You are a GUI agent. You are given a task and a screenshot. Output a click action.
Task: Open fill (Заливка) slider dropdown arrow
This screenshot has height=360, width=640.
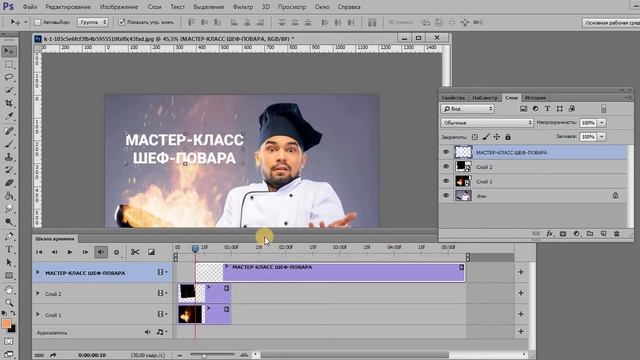click(602, 137)
